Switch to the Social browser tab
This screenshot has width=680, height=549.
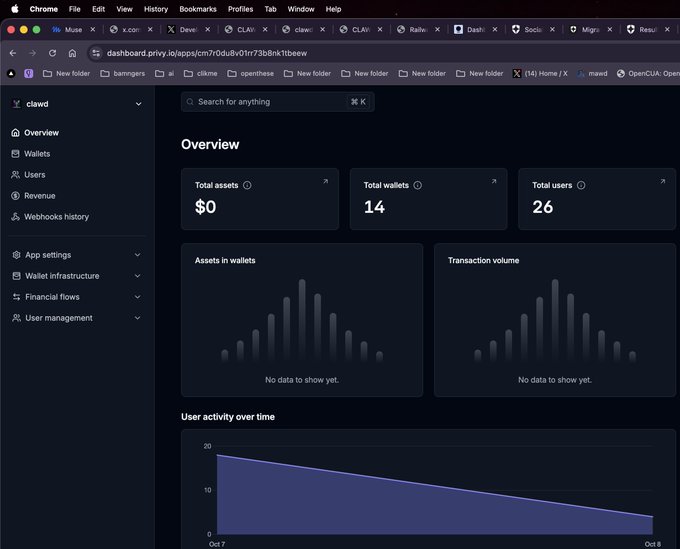tap(529, 29)
